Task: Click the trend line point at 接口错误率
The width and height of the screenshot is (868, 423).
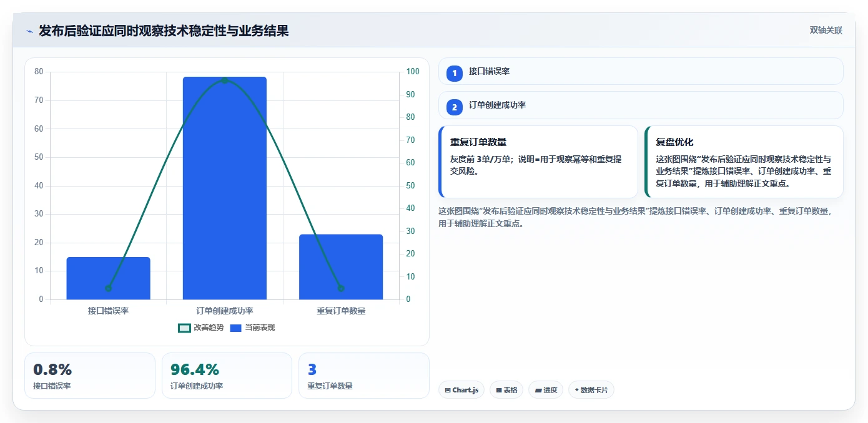Action: (x=108, y=288)
